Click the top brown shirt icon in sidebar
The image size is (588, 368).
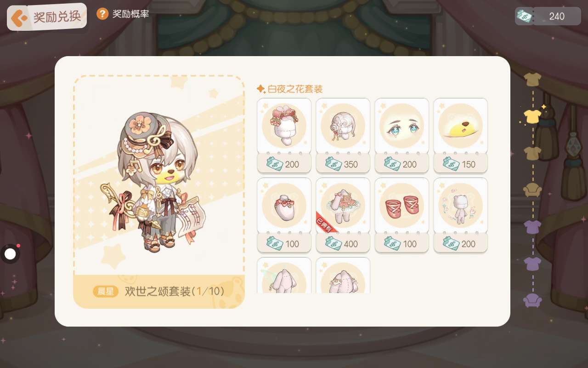533,79
